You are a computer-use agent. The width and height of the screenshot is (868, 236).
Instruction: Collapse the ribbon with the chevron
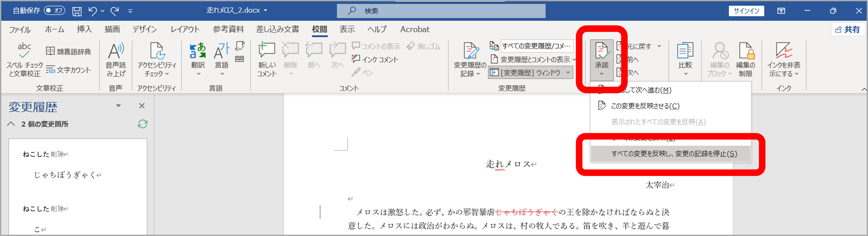click(864, 89)
